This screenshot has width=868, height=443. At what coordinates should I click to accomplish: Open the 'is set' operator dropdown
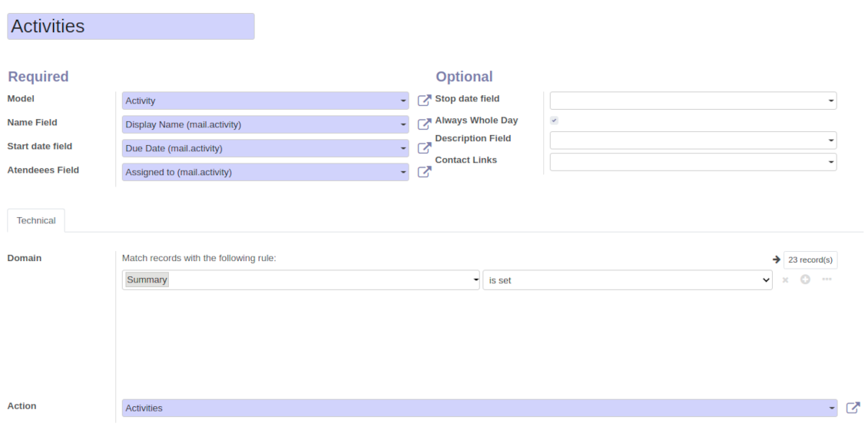click(627, 280)
